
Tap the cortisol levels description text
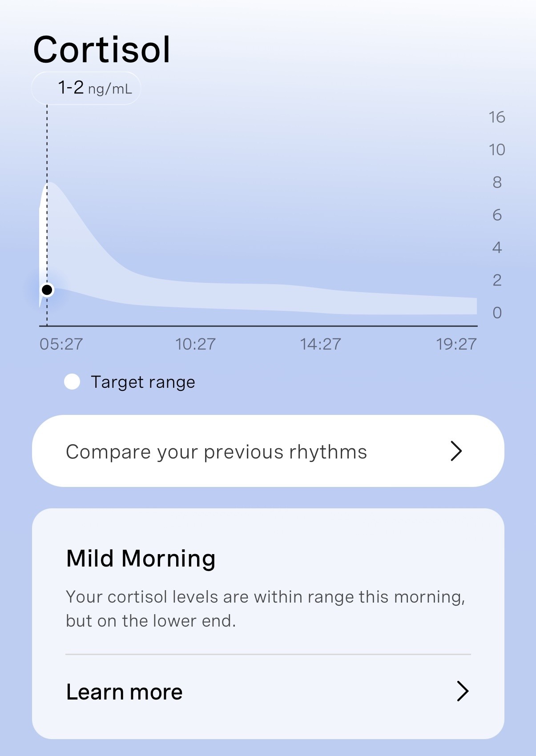pyautogui.click(x=266, y=609)
